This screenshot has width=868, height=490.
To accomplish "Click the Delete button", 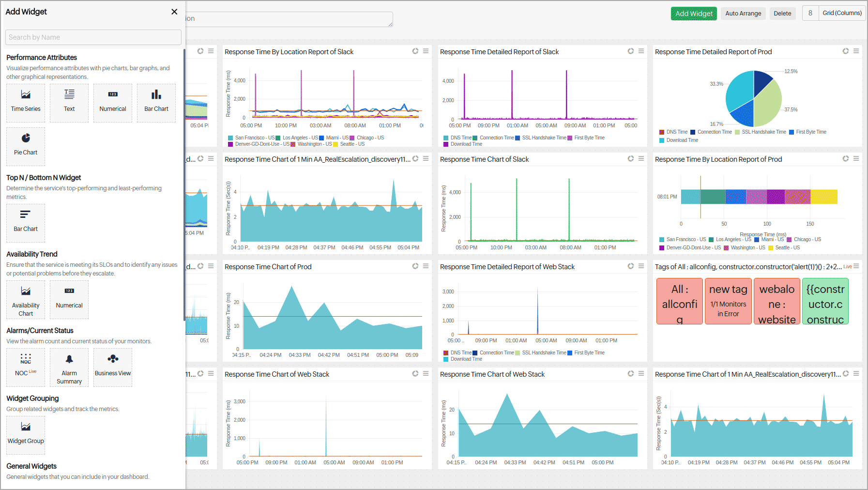I will point(782,14).
